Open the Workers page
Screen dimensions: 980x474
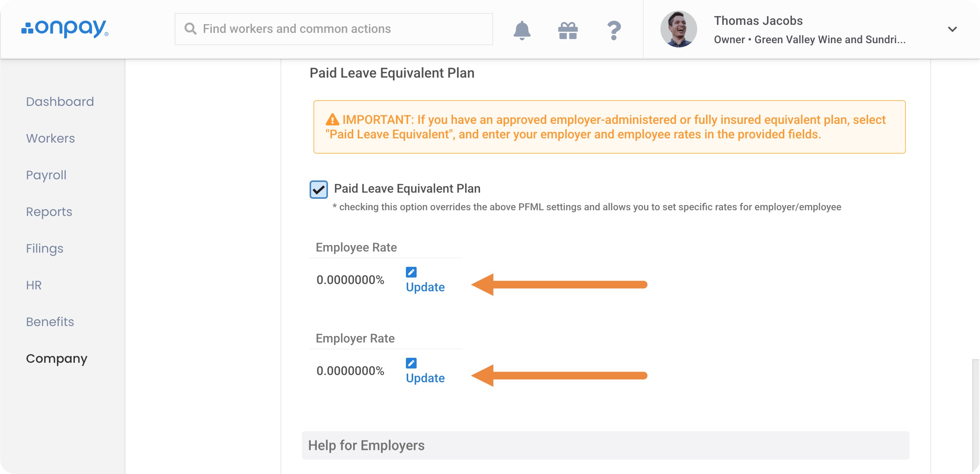pyautogui.click(x=50, y=138)
